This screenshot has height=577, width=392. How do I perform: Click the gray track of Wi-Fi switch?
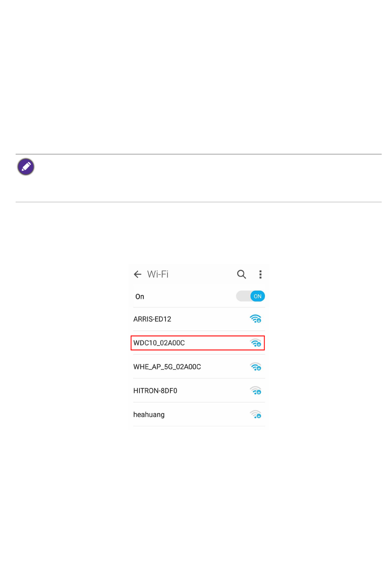click(x=243, y=296)
